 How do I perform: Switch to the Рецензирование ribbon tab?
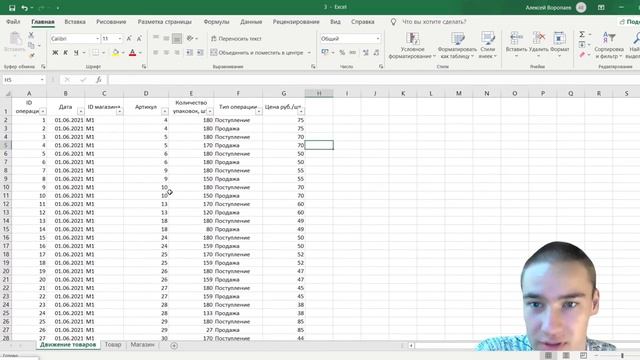tap(296, 22)
